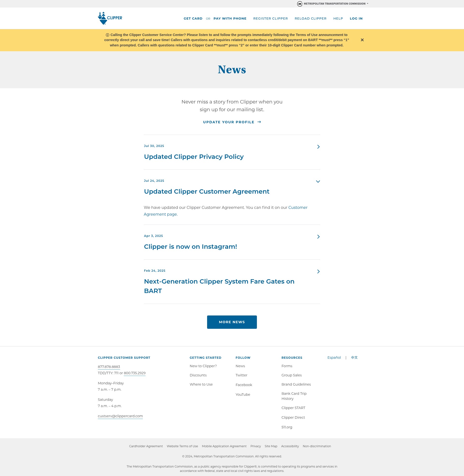Expand the Next-Generation Fare Gates on BART chevron
Screen dimensions: 464x476
tap(318, 271)
